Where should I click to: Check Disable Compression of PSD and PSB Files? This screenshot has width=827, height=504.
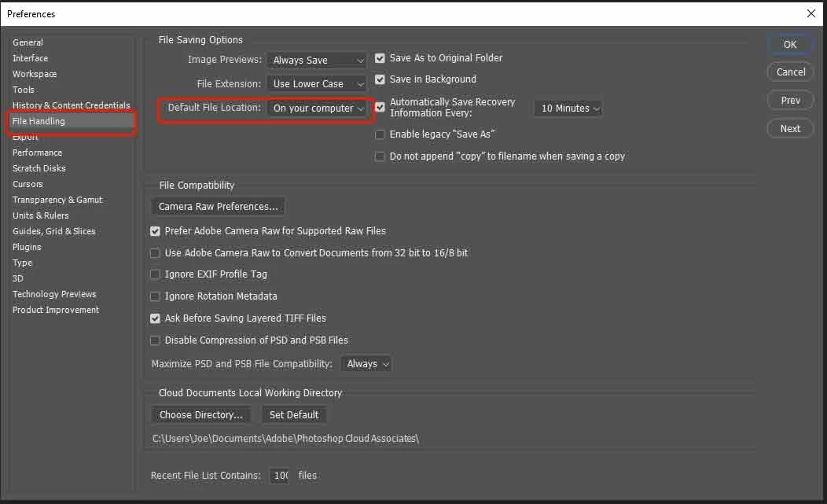coord(155,340)
